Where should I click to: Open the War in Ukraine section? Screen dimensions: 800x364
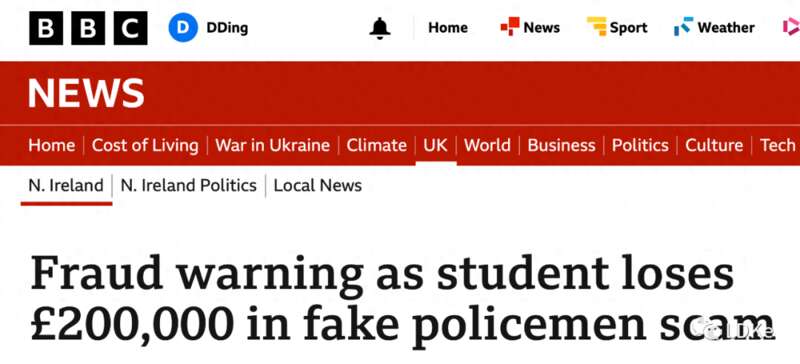point(272,145)
